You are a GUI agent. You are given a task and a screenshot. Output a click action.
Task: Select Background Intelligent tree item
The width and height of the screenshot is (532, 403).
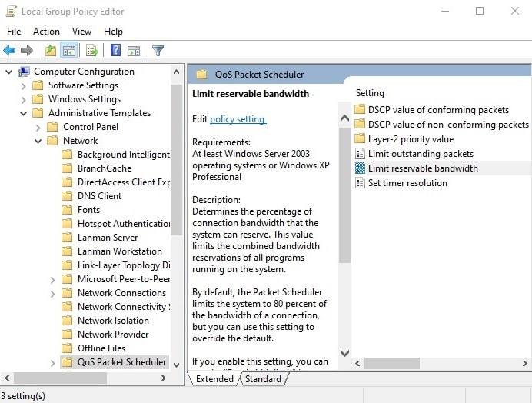coord(124,155)
